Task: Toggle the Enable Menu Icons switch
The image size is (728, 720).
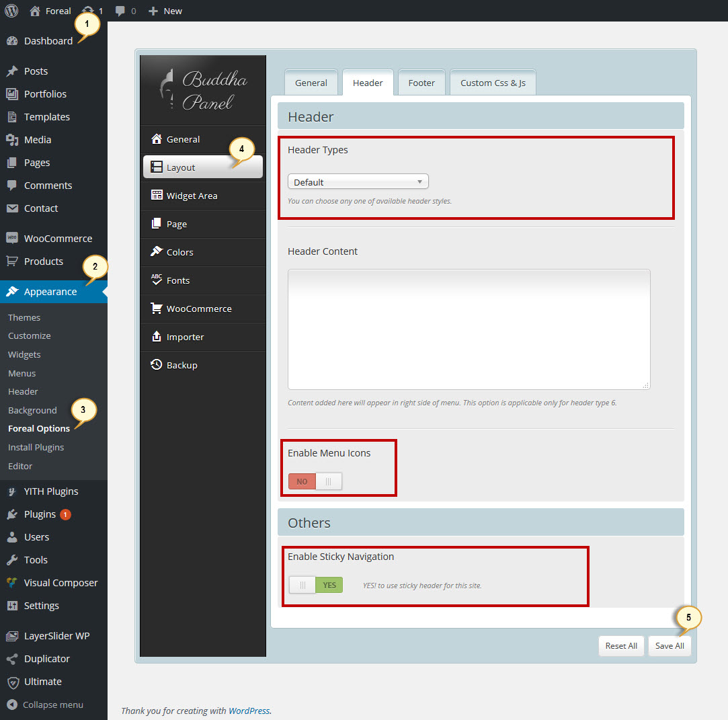Action: [315, 481]
